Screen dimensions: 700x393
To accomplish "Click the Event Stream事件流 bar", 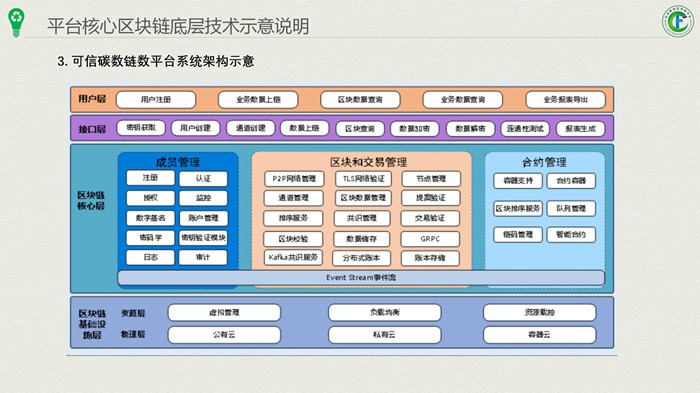I will [361, 277].
